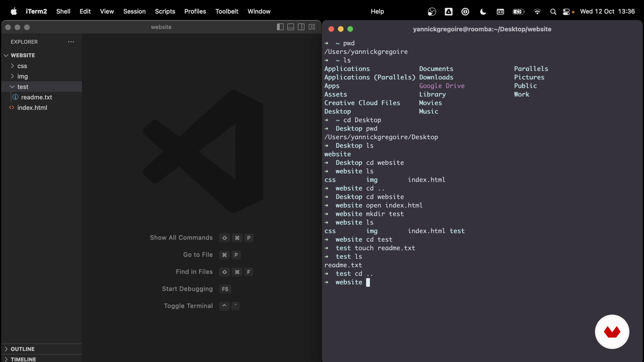The width and height of the screenshot is (644, 362).
Task: Open the battery status icon
Action: (x=519, y=12)
